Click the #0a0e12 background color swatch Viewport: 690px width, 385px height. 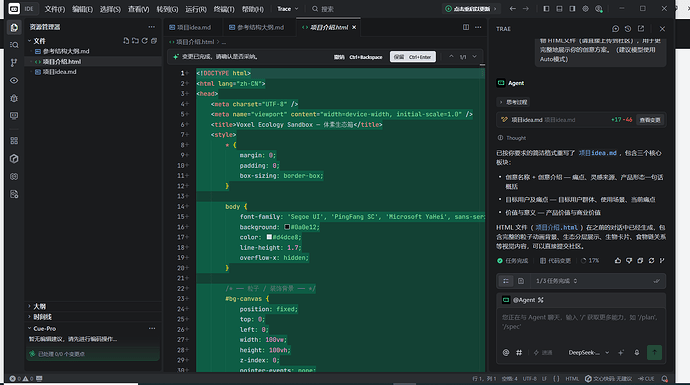click(287, 227)
